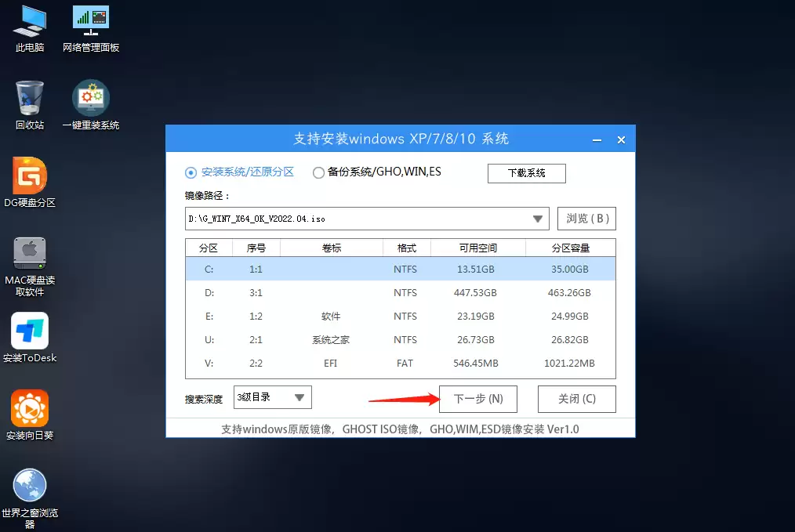Screen dimensions: 795x532
Task: Launch 安装向日葵 remote tool
Action: 30,407
